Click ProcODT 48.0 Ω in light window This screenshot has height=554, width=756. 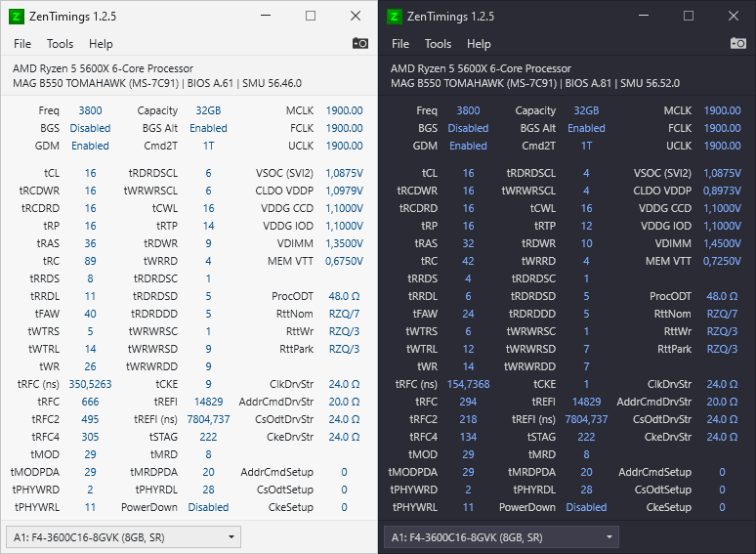click(344, 296)
